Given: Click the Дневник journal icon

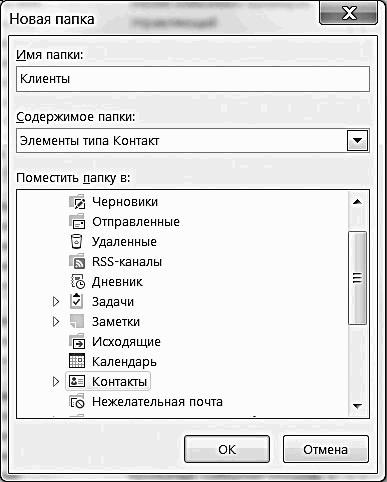Looking at the screenshot, I should (77, 282).
